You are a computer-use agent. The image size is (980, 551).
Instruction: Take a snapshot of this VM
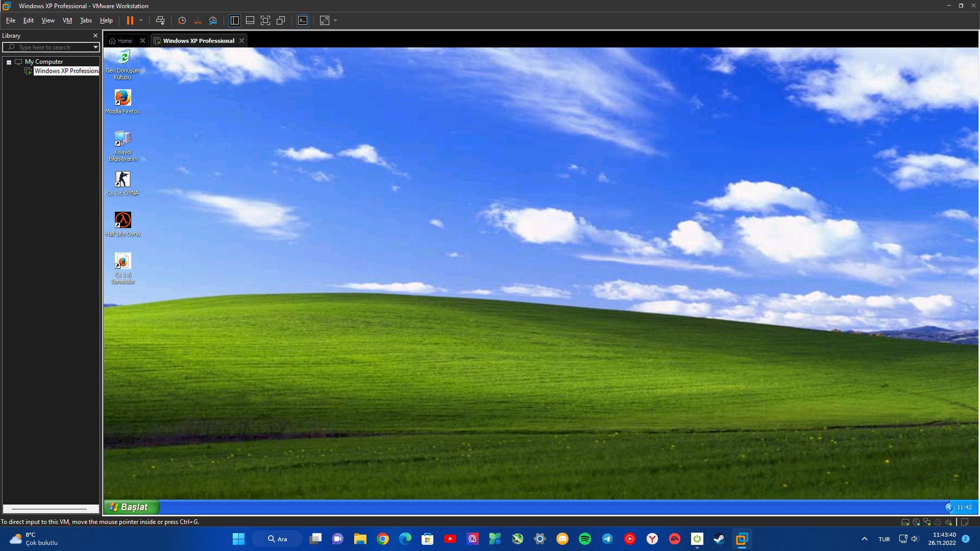click(x=182, y=20)
